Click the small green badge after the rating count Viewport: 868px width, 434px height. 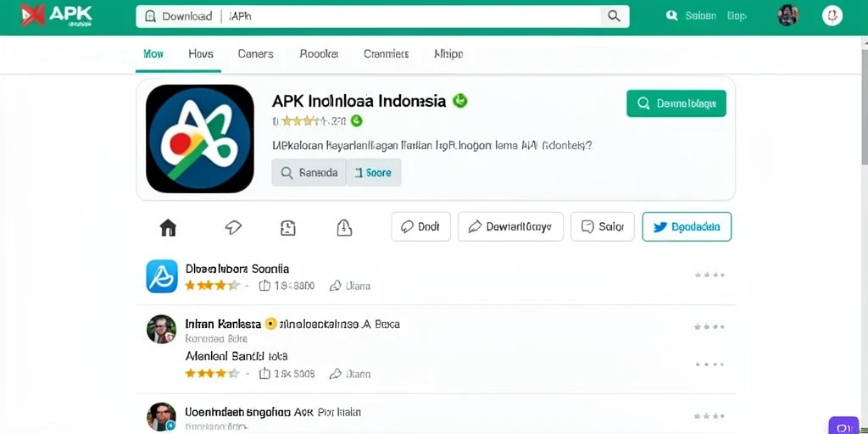(357, 120)
